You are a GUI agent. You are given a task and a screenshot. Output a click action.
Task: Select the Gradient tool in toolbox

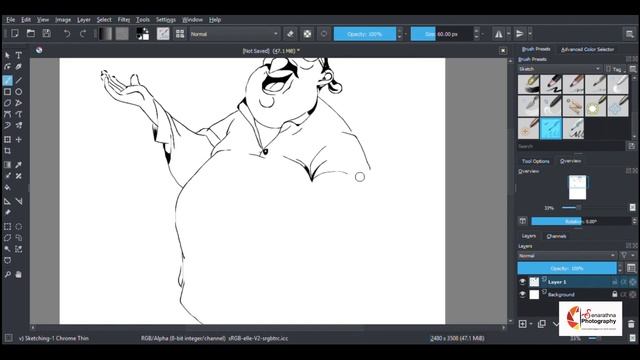click(x=7, y=164)
